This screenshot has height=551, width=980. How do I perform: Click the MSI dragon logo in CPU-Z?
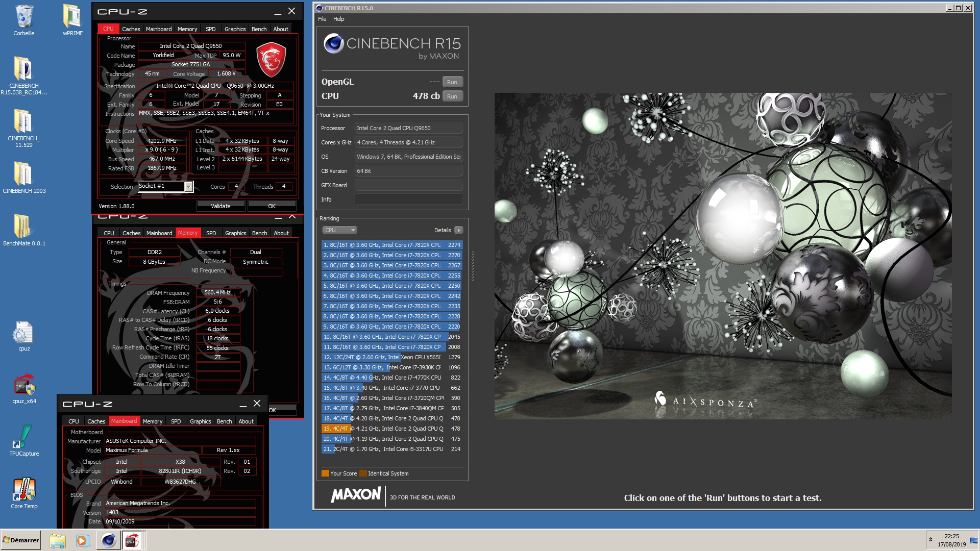coord(271,60)
